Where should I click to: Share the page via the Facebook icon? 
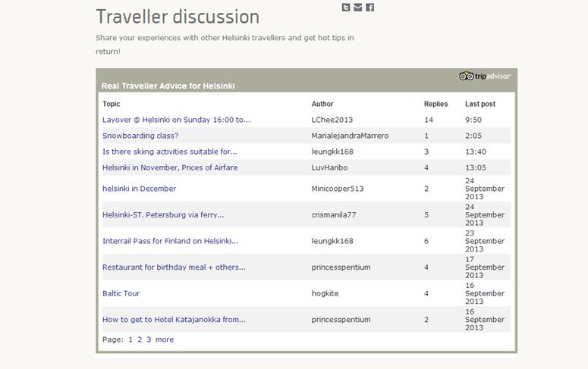369,8
